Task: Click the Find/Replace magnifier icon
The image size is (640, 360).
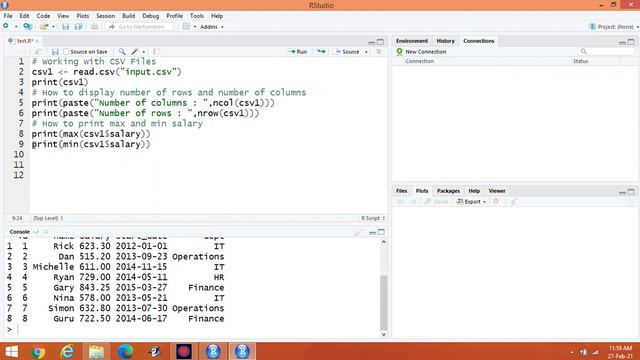Action: 122,52
